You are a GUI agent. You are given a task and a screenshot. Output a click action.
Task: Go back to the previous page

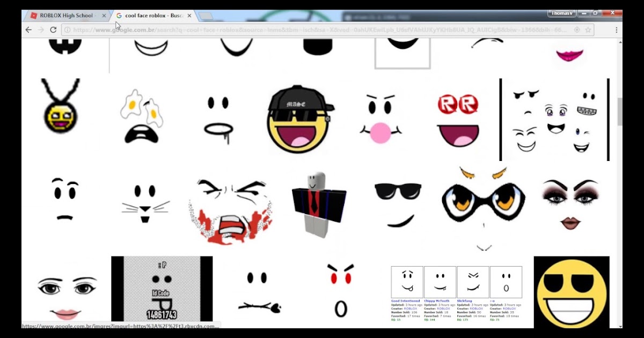point(28,30)
